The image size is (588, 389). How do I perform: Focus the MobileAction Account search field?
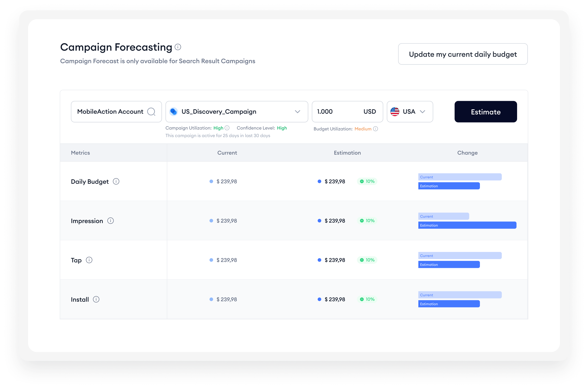pos(116,112)
